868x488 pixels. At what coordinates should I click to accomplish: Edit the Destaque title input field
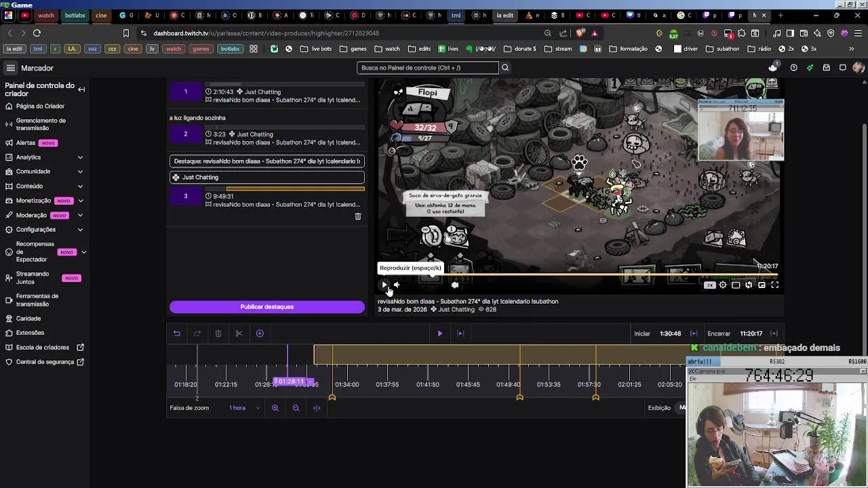pos(267,161)
